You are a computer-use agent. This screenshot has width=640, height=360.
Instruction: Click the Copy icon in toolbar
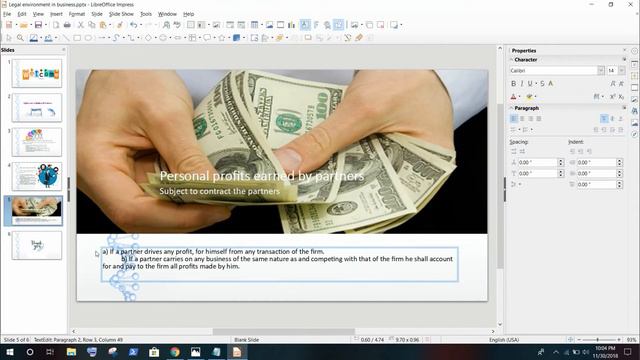[x=92, y=25]
